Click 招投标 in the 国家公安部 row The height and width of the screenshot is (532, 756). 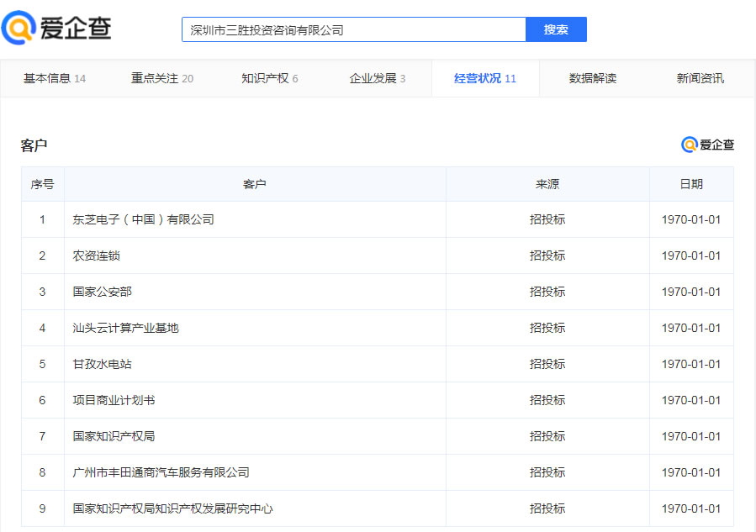coord(547,292)
